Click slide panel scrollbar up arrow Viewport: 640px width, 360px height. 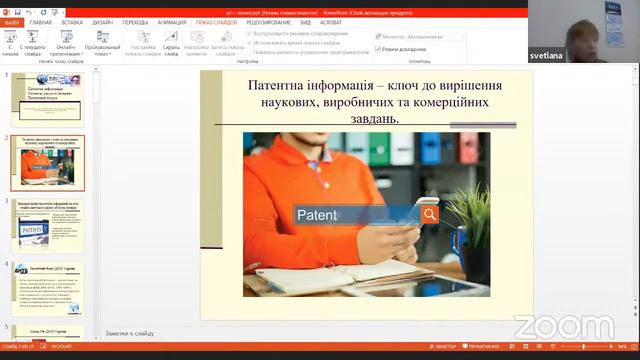tap(96, 69)
